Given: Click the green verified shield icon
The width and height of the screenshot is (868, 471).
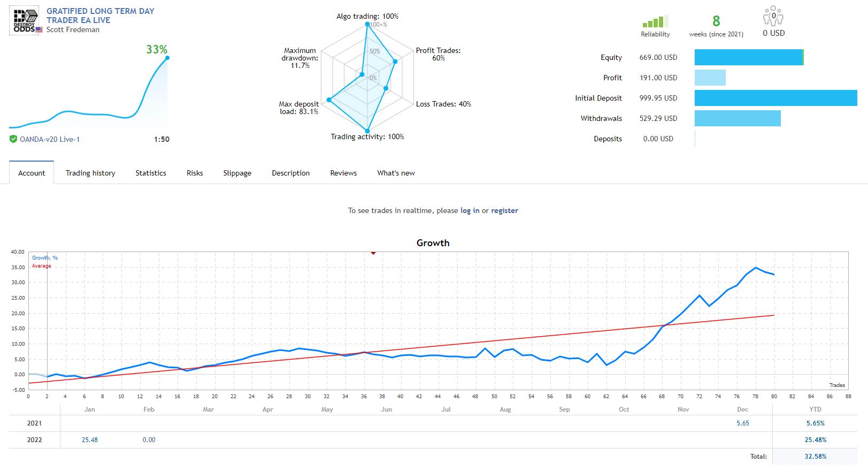Looking at the screenshot, I should [x=13, y=139].
